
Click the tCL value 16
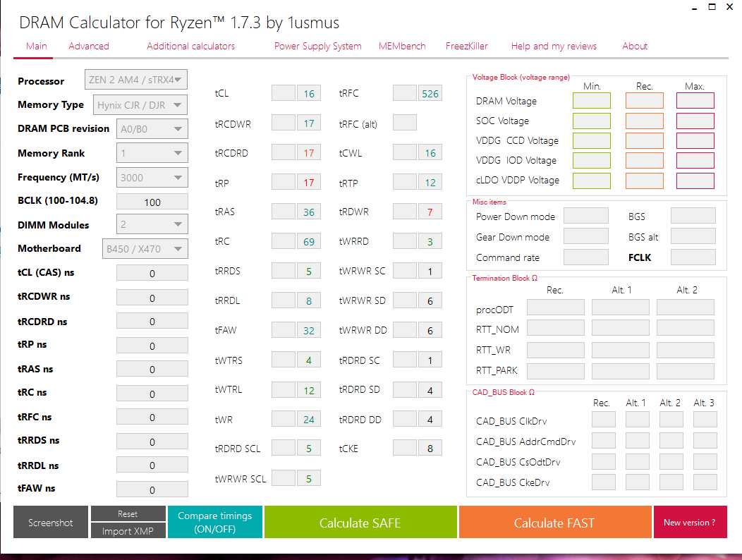[x=309, y=93]
